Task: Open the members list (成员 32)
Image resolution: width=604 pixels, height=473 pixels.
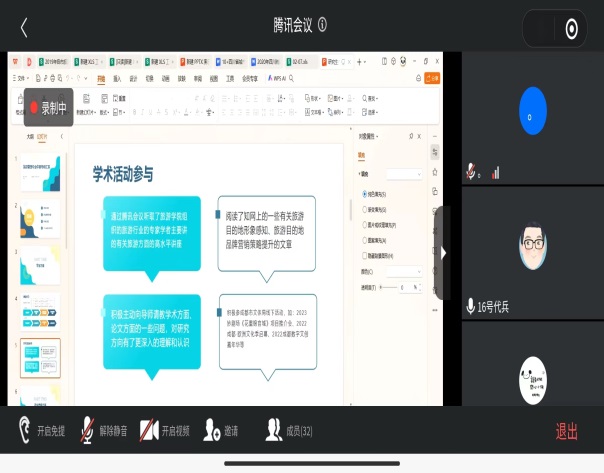Action: 289,431
